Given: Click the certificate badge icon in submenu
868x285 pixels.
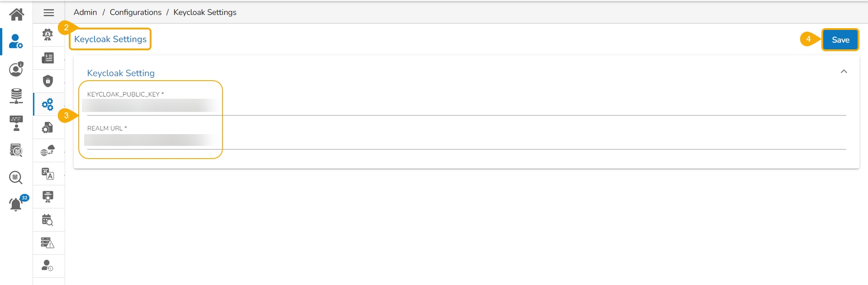Looking at the screenshot, I should [48, 35].
